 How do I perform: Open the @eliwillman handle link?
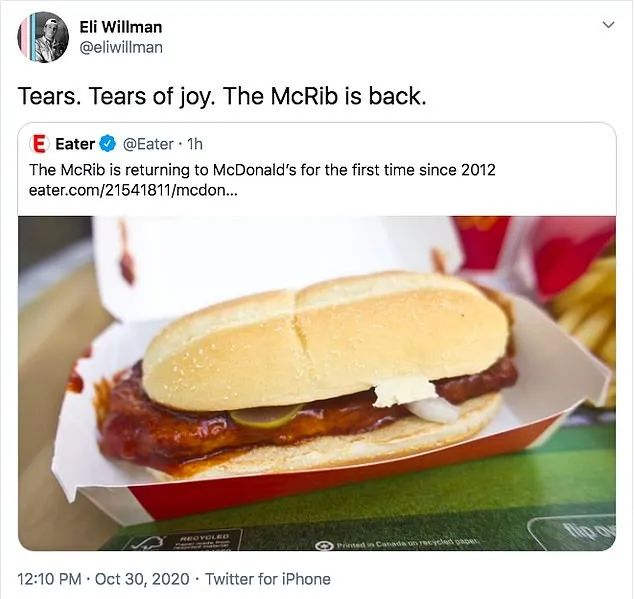pyautogui.click(x=121, y=47)
